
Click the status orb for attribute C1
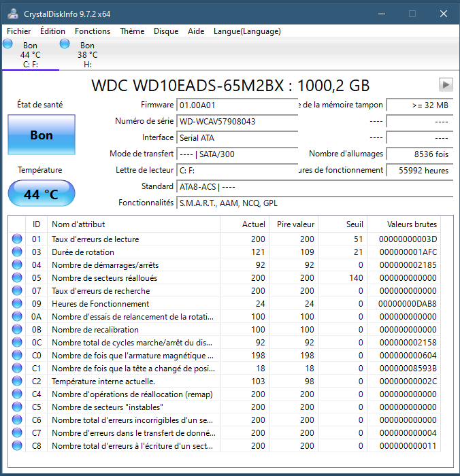coord(17,368)
